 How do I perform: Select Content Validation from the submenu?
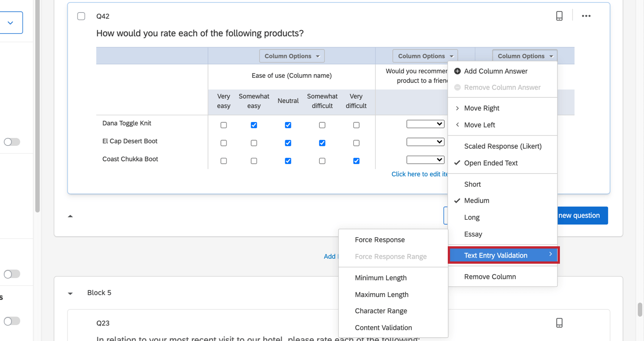(x=383, y=327)
